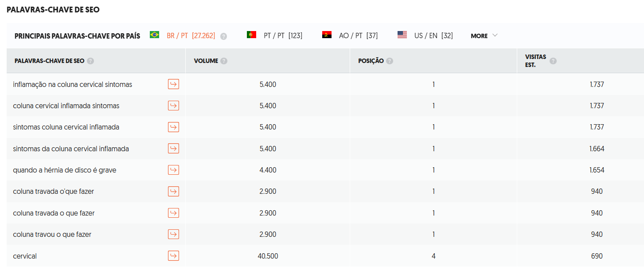Switch to the PT / PT country tab

275,36
